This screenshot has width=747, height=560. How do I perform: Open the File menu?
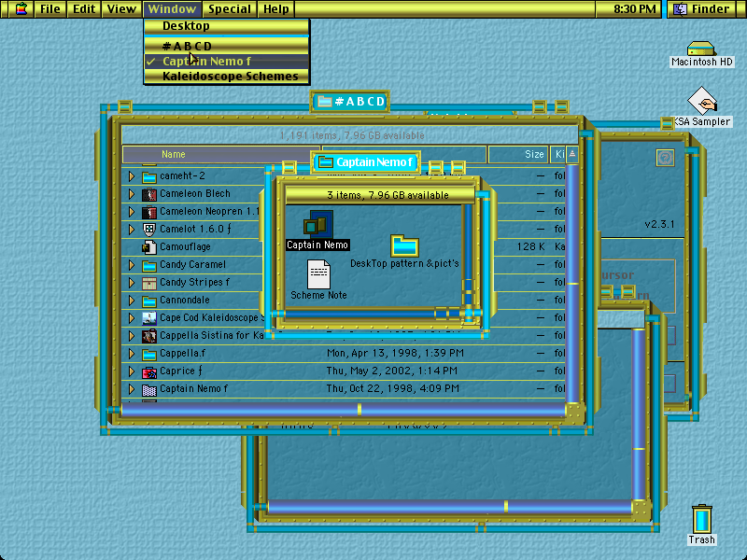50,8
